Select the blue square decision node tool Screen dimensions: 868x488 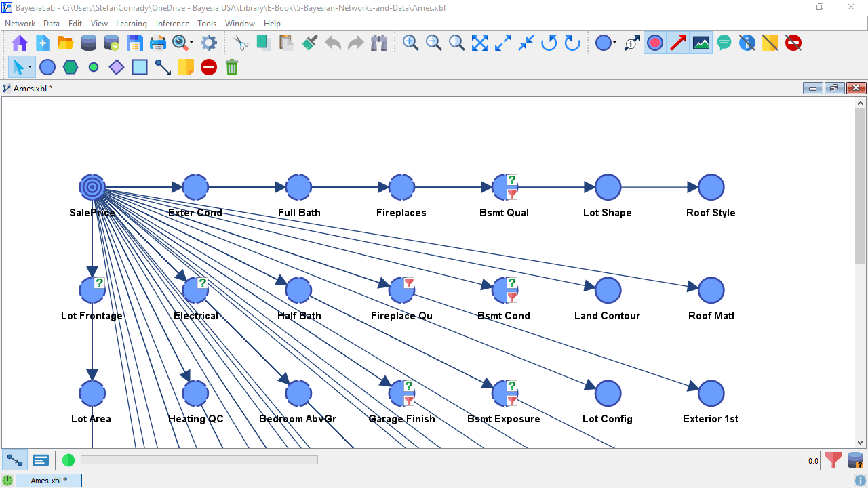[x=140, y=67]
